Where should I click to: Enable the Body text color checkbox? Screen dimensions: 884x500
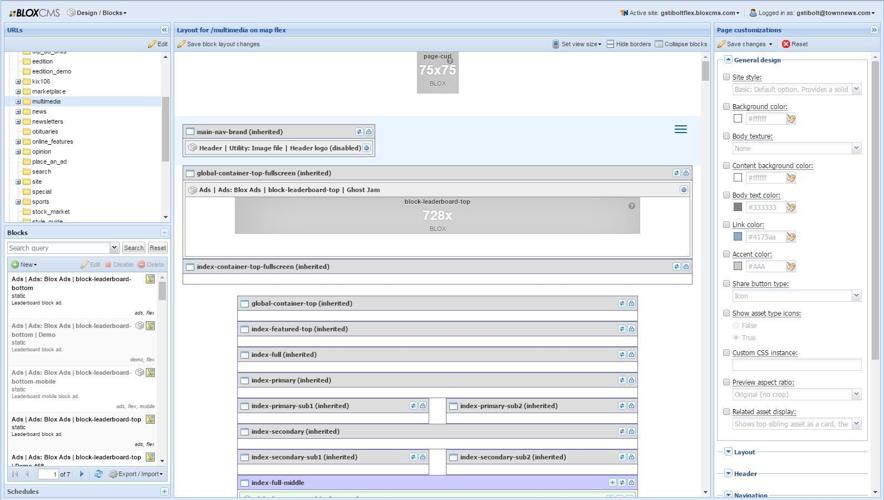coord(726,194)
